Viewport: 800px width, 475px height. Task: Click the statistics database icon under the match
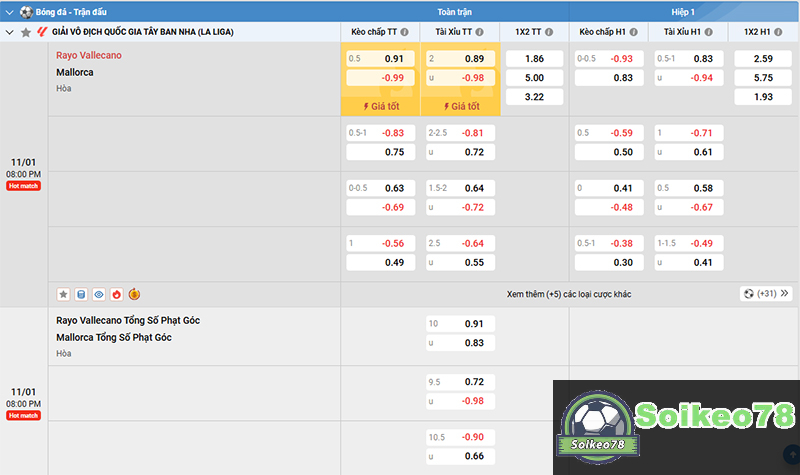(81, 294)
